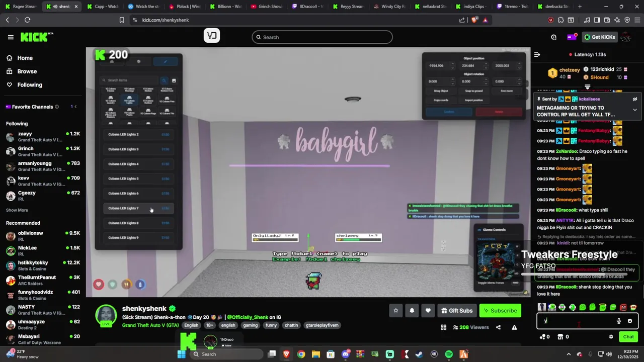644x362 pixels.
Task: Unpin the pinned message by kckaliseee
Action: [635, 99]
